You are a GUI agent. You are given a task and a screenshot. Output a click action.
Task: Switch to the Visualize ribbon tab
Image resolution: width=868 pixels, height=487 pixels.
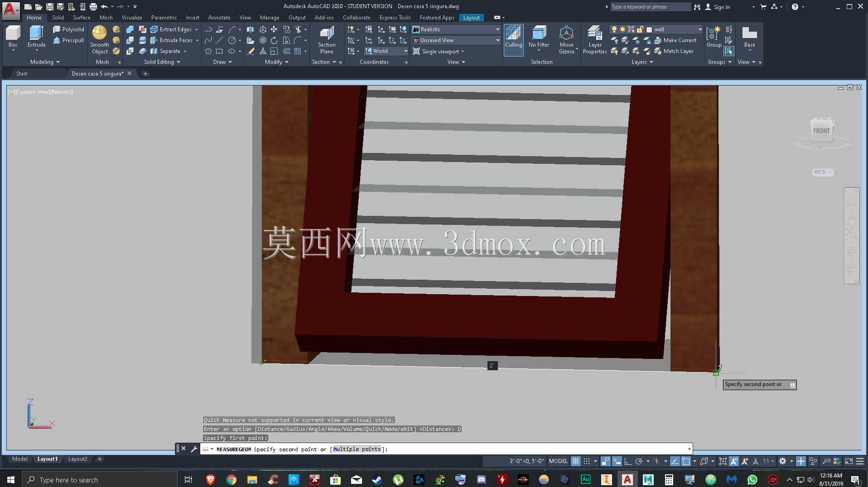coord(132,18)
